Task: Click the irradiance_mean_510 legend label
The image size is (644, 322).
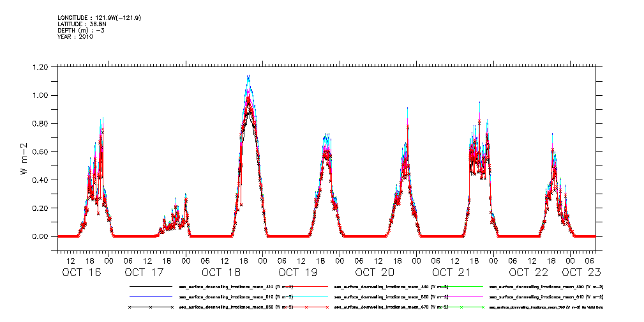Action: coord(236,296)
